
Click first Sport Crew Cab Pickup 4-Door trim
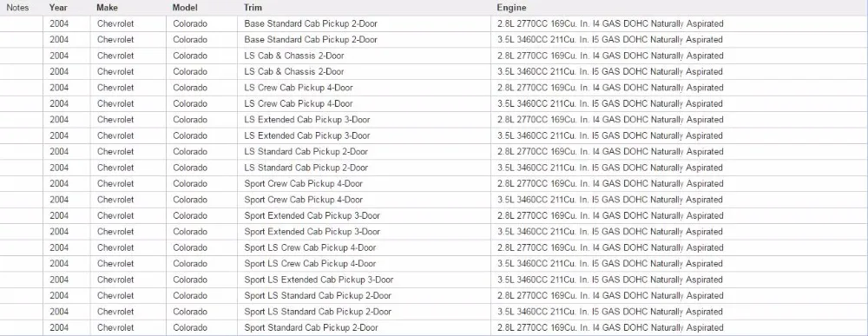click(x=303, y=184)
